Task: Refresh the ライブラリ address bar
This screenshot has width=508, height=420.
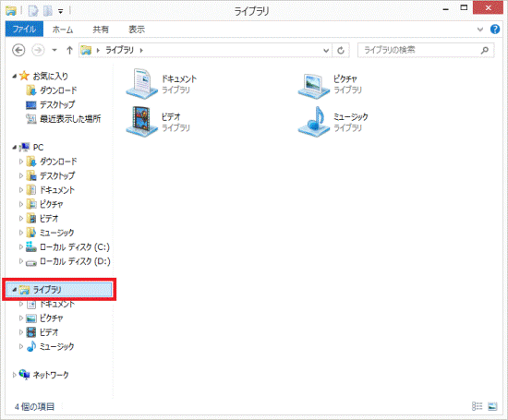Action: 341,51
